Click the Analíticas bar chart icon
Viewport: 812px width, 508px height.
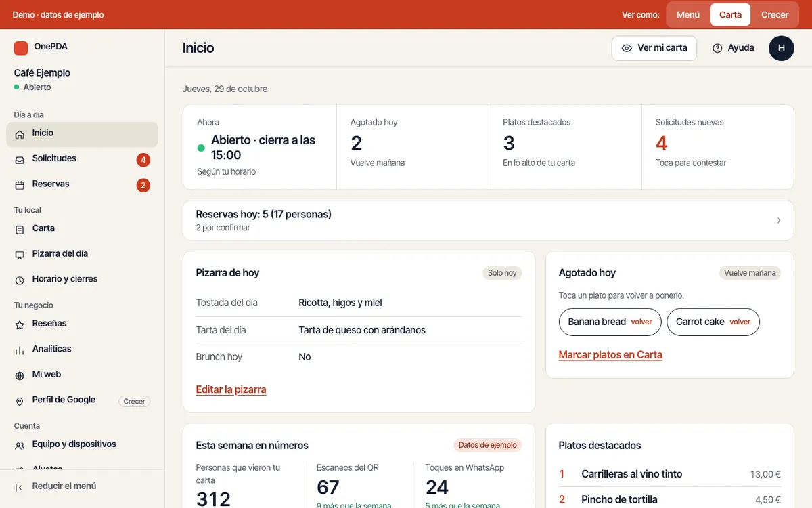(20, 350)
